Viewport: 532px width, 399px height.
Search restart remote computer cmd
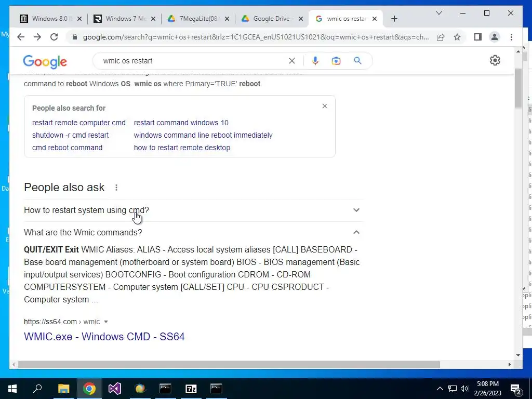point(79,123)
